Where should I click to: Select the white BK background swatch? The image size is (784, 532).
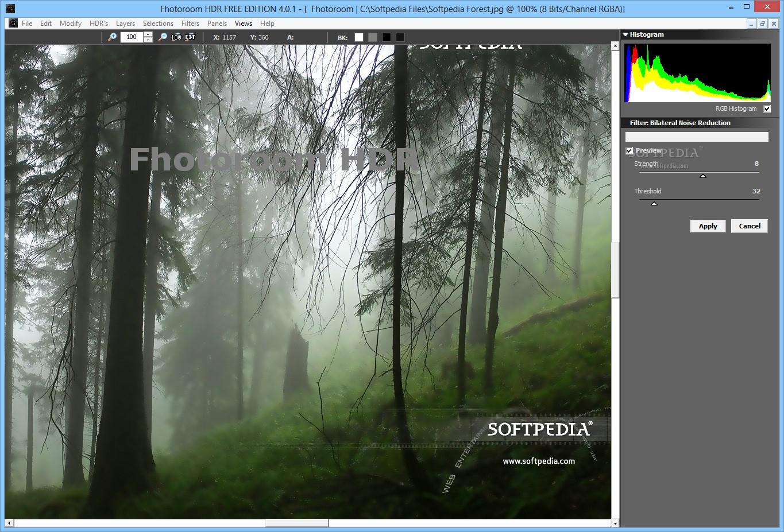[359, 37]
